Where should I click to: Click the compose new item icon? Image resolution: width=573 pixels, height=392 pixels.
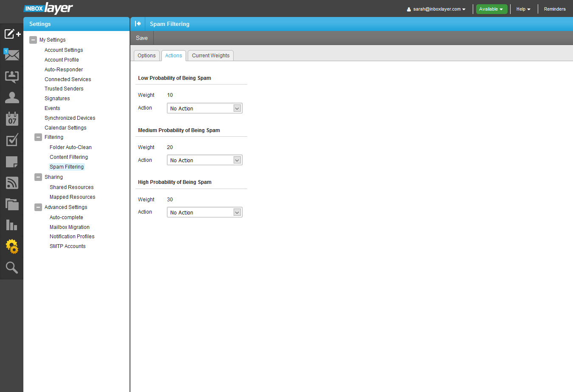pos(12,34)
